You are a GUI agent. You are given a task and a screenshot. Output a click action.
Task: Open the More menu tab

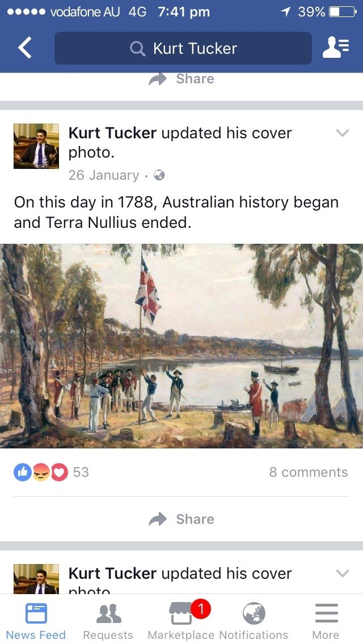click(x=326, y=620)
